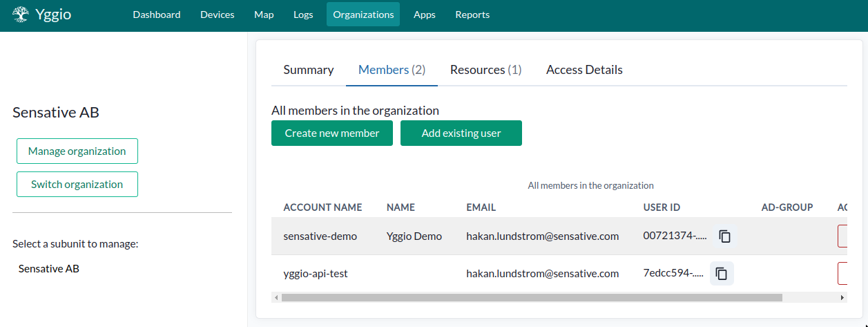Open the Access Details tab

[584, 70]
